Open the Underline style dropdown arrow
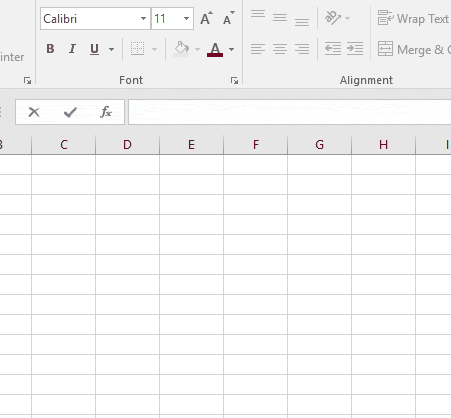Screen dimensions: 451x418 pyautogui.click(x=111, y=49)
